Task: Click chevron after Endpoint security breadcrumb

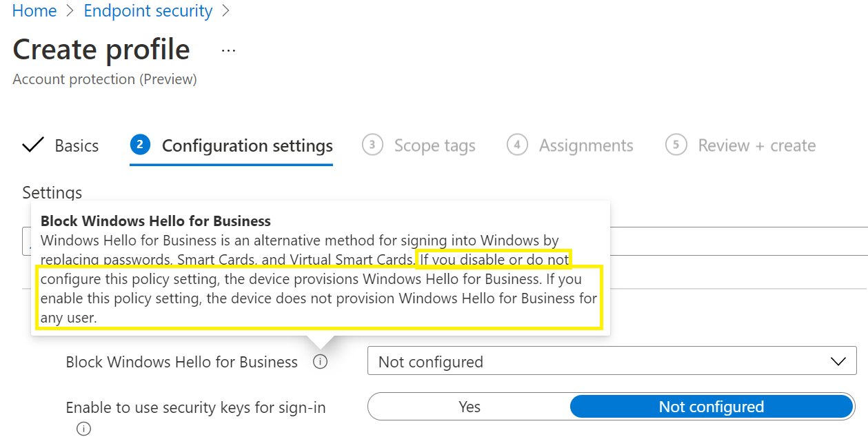Action: tap(225, 12)
